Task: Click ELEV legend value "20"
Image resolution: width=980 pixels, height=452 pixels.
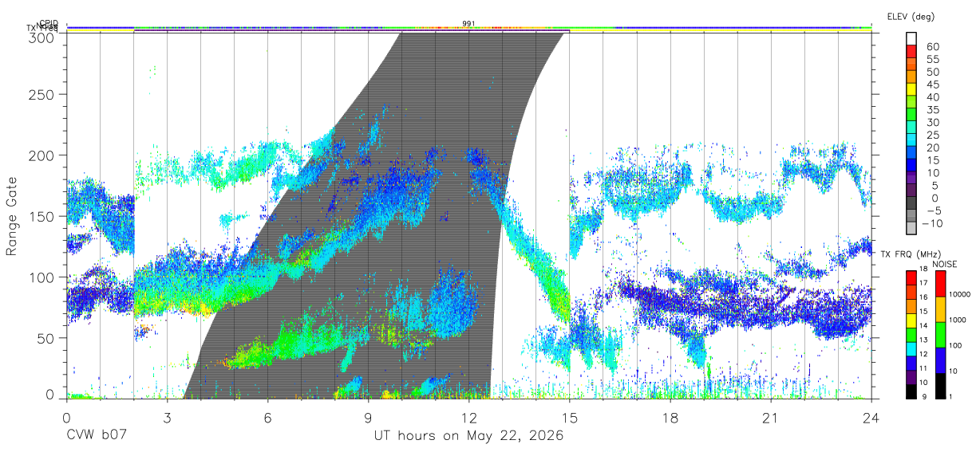Action: [932, 147]
